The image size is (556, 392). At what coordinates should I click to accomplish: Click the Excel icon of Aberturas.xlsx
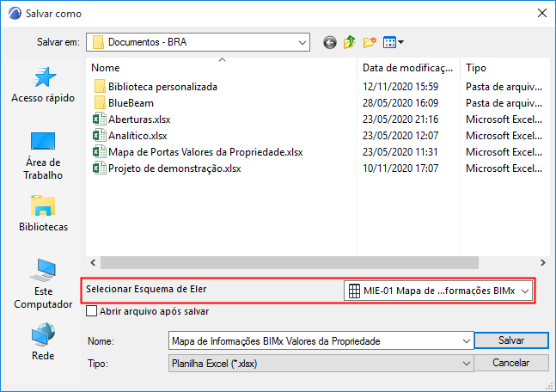tap(100, 119)
